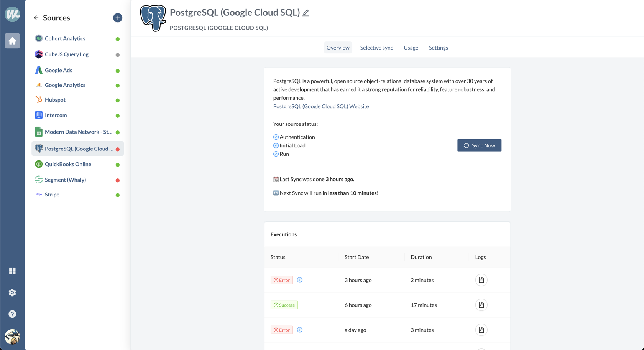Viewport: 644px width, 350px height.
Task: View logs for 3 hours ago execution
Action: (x=481, y=280)
